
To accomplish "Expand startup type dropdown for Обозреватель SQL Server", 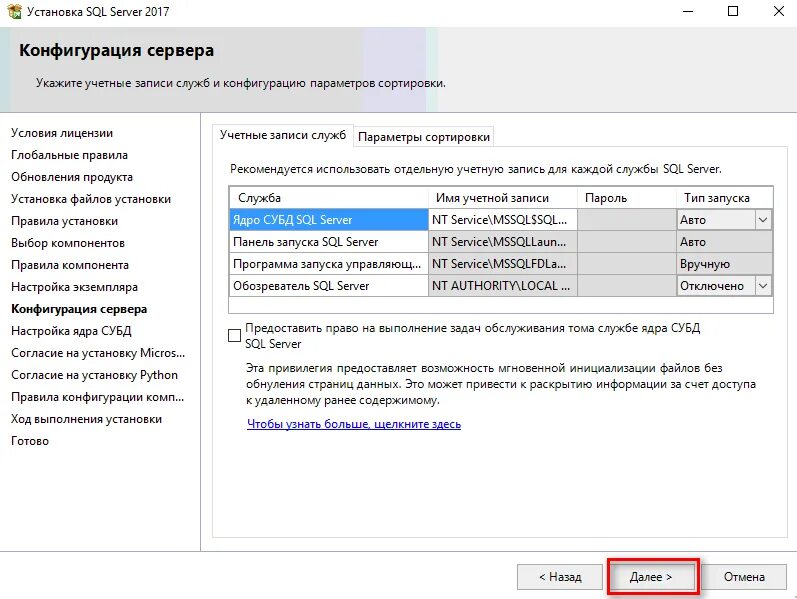I will pos(763,286).
